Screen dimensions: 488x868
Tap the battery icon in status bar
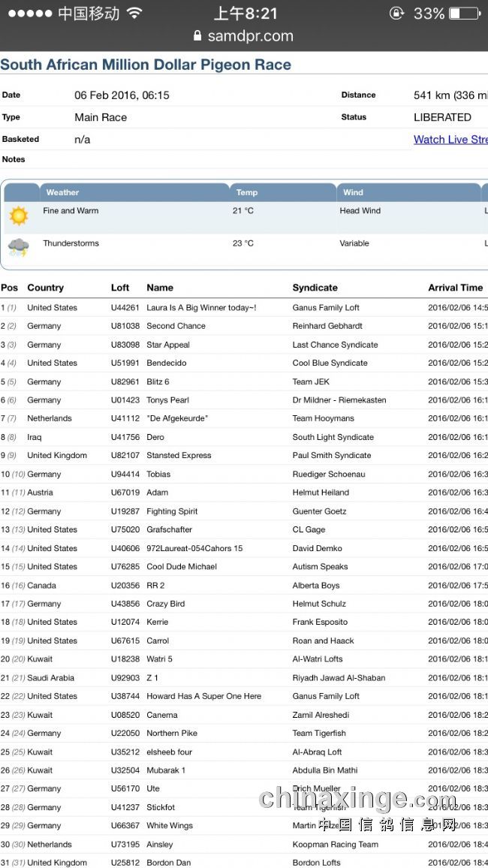pos(465,14)
